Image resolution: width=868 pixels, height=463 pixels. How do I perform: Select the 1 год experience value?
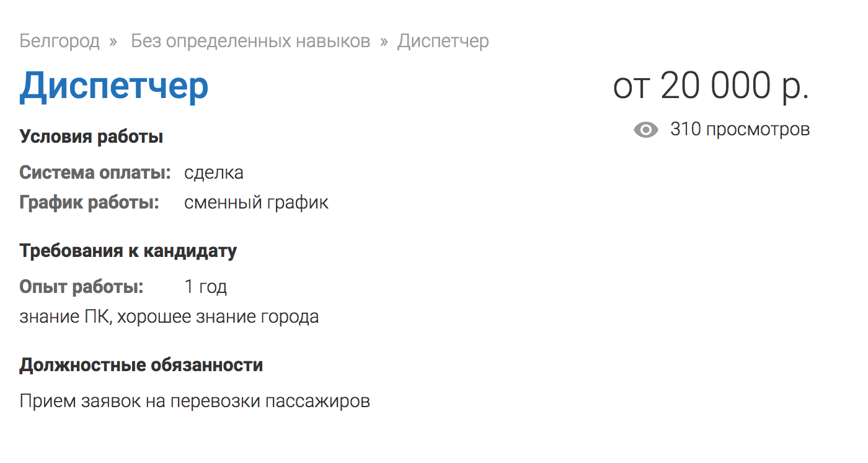coord(205,287)
